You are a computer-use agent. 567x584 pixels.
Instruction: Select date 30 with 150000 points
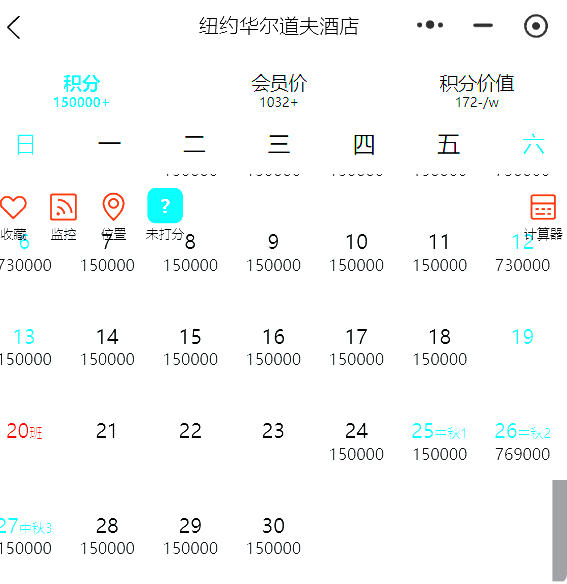[273, 536]
